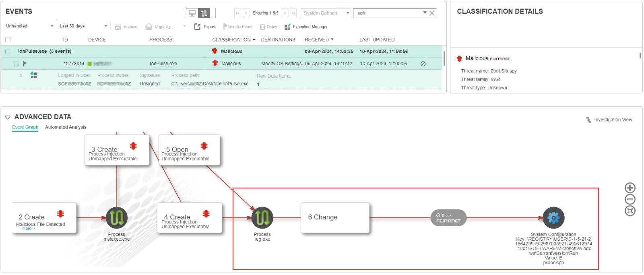Click the events search field
Screen dimensions: 644x275
[388, 13]
